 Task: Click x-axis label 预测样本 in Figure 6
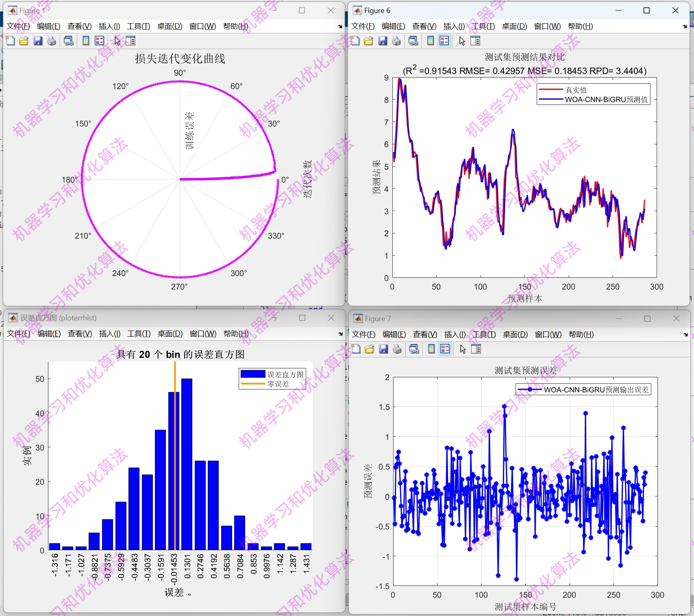coord(525,298)
